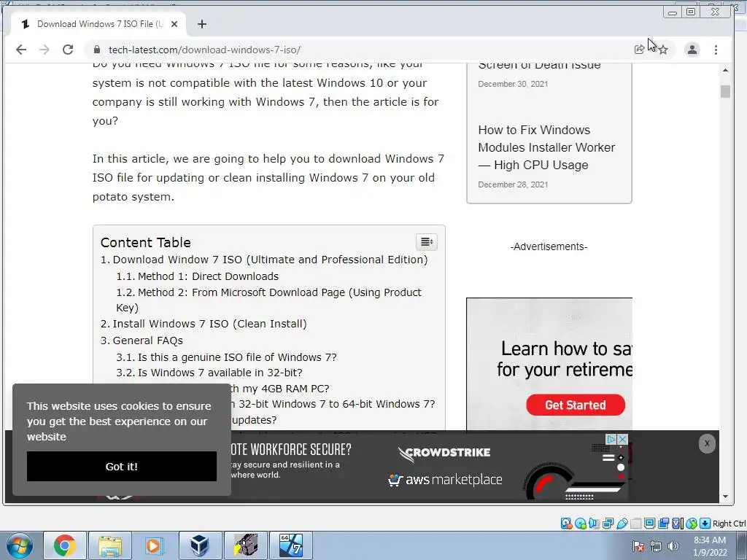Bookmark this page with the star icon
The width and height of the screenshot is (747, 560).
click(x=663, y=50)
